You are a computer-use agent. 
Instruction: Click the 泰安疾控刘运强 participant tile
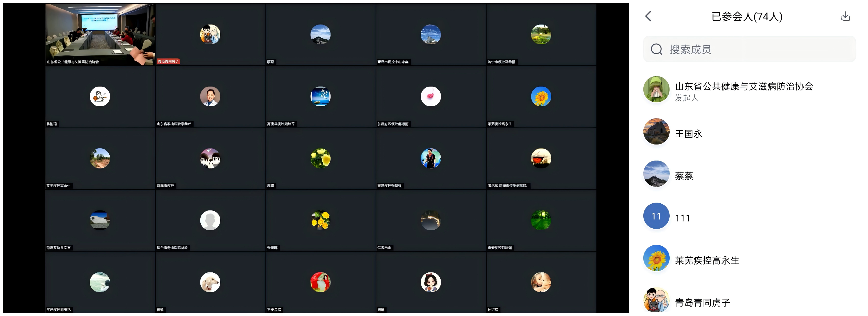coord(541,220)
